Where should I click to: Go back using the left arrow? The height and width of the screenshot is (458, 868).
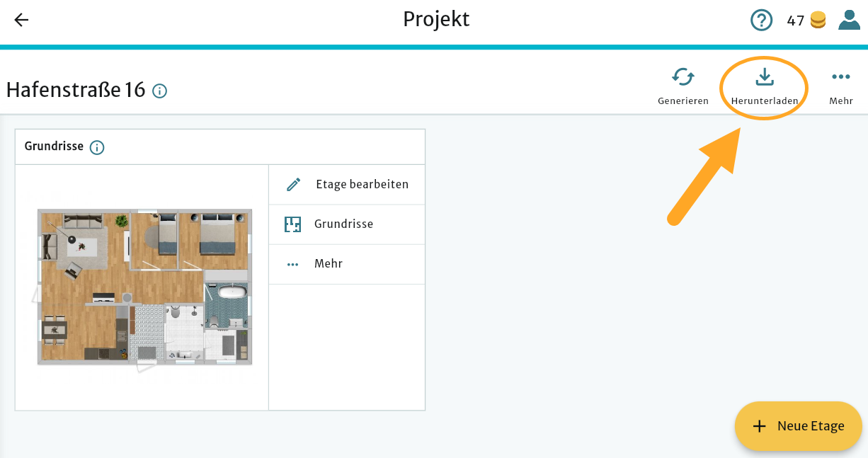click(x=21, y=20)
